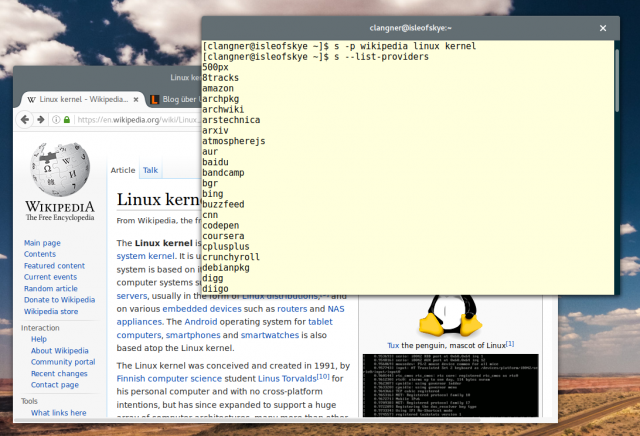Click 'coursera' in terminal output
This screenshot has height=436, width=640.
coord(223,236)
